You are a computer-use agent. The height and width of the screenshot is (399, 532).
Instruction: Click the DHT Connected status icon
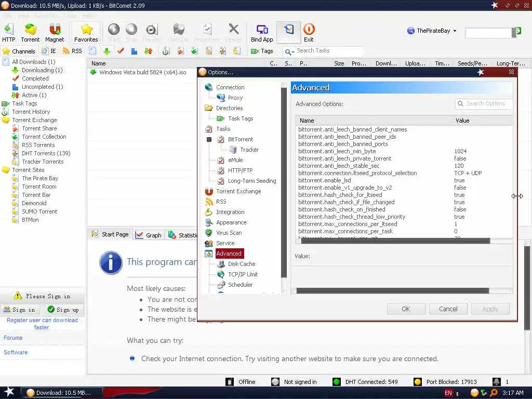(x=337, y=382)
